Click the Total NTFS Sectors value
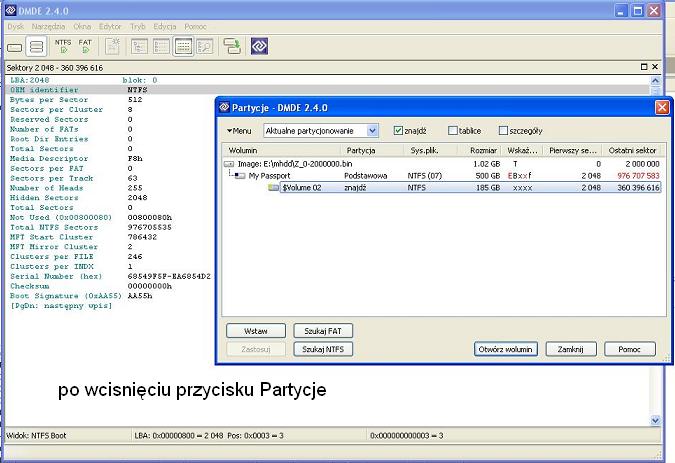Image resolution: width=675 pixels, height=463 pixels. click(149, 227)
